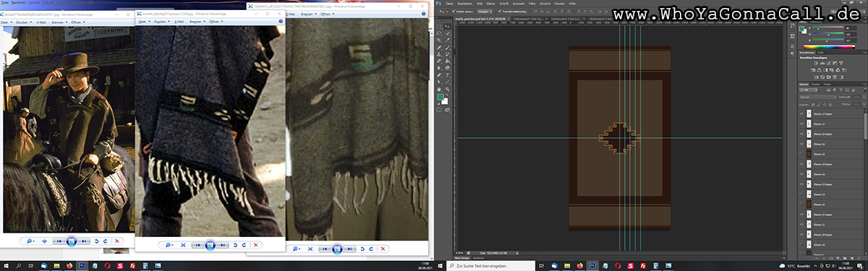Select the Crop tool in Photoshop
The image size is (868, 271).
tap(439, 40)
